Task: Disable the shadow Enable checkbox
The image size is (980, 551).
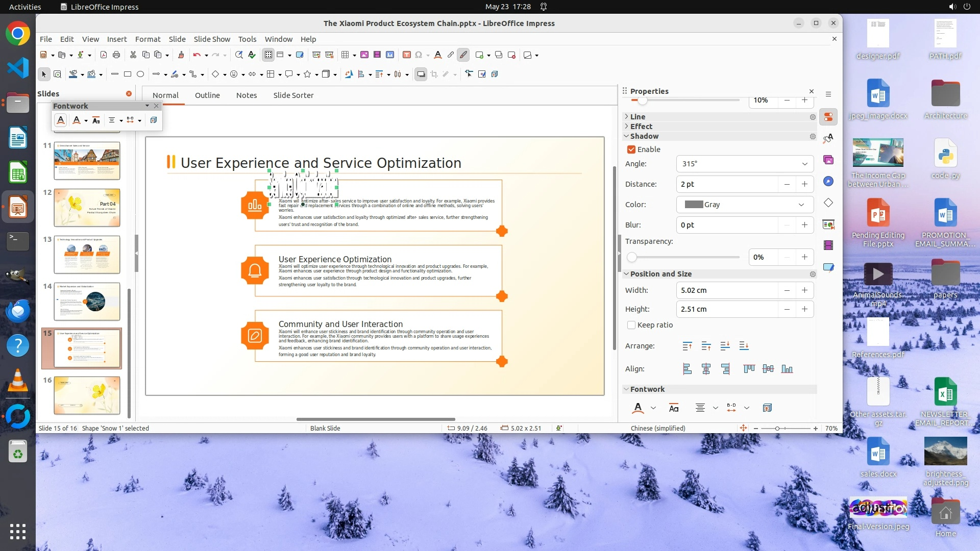Action: [x=631, y=149]
